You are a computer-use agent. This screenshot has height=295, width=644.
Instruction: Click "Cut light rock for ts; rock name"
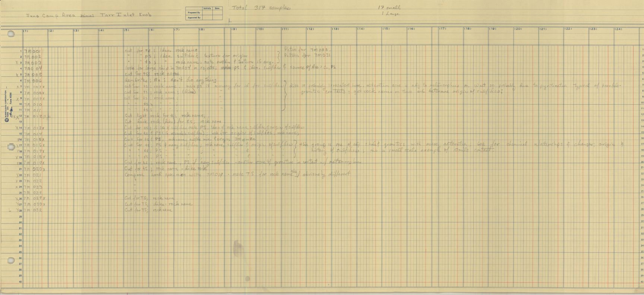[x=165, y=115]
